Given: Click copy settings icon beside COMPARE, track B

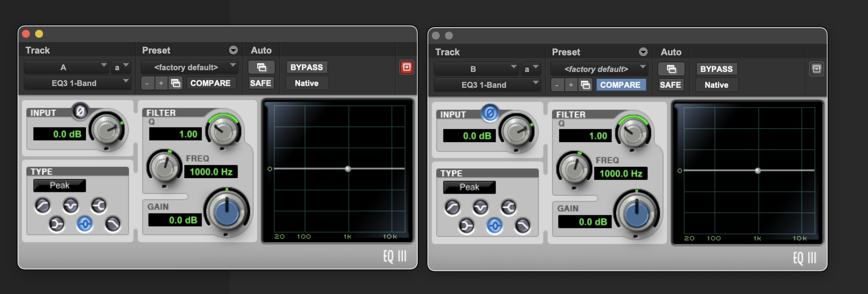Looking at the screenshot, I should (x=585, y=85).
